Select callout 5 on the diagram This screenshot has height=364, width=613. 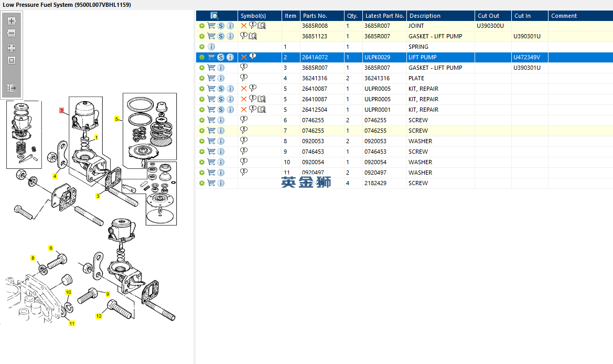(x=116, y=119)
